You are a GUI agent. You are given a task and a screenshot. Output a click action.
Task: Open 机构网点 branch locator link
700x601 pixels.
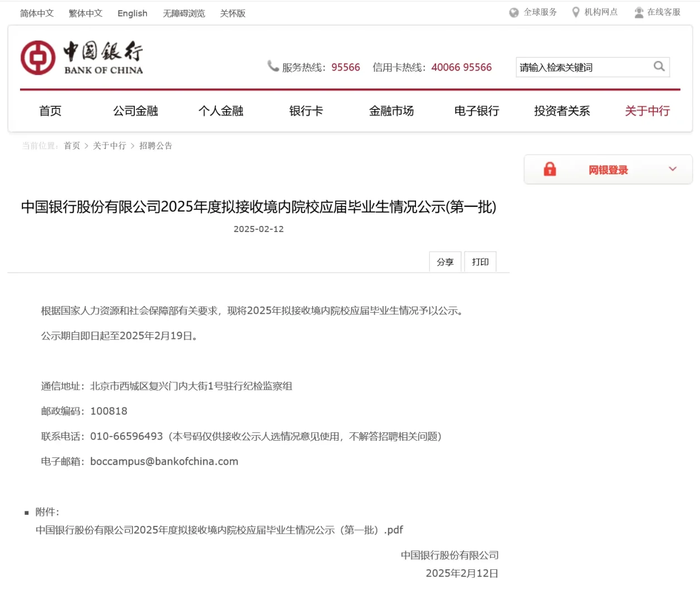tap(601, 12)
